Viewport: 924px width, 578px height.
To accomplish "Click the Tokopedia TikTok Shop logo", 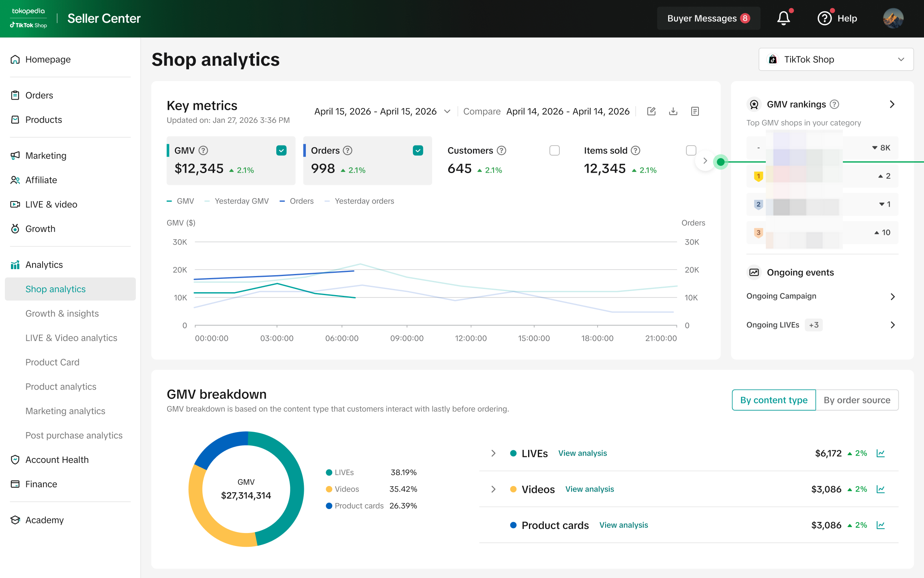I will (x=28, y=18).
